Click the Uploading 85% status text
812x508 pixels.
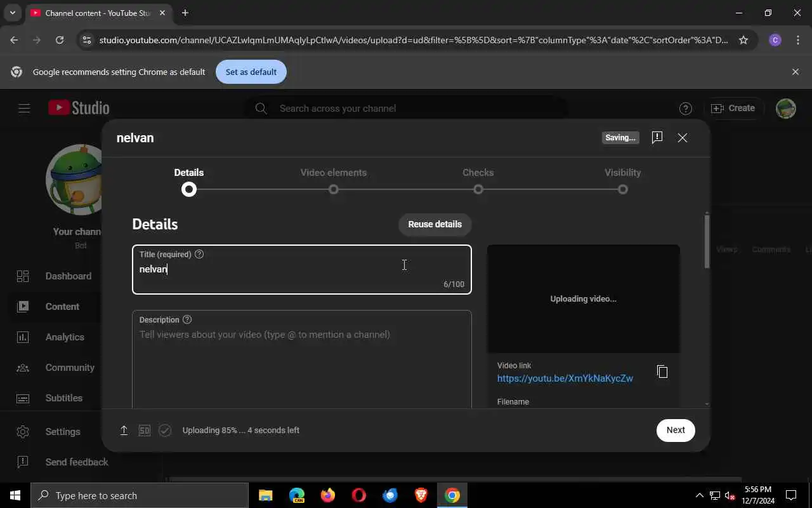coord(241,431)
